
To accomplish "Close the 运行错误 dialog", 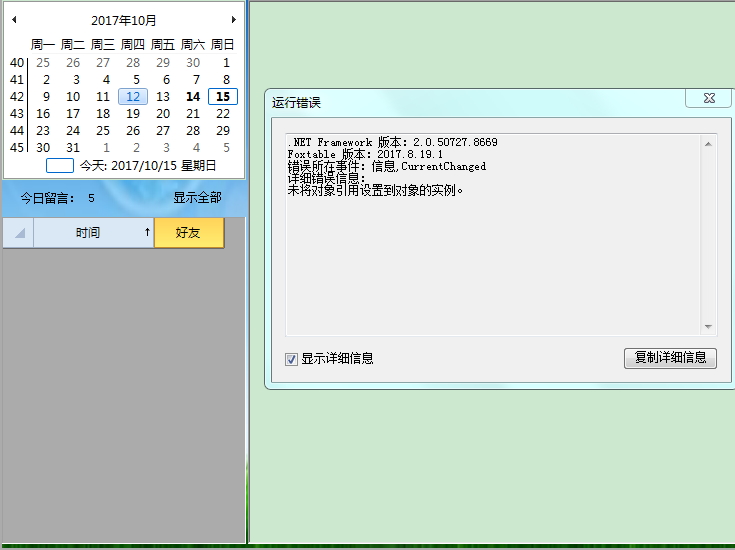I will 709,98.
